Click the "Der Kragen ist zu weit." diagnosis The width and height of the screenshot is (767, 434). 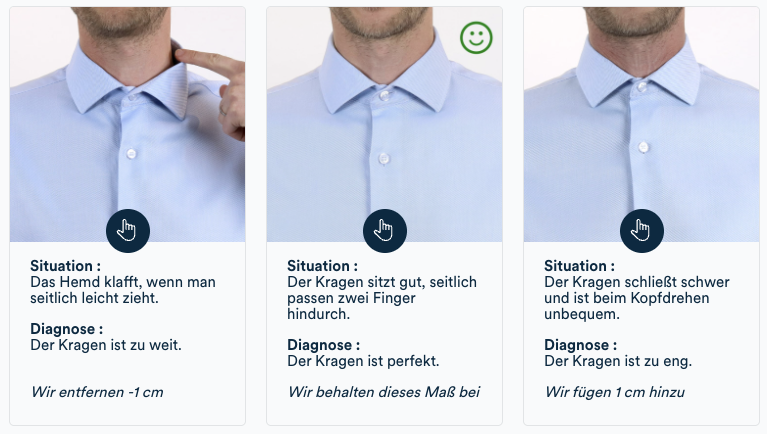click(x=106, y=345)
